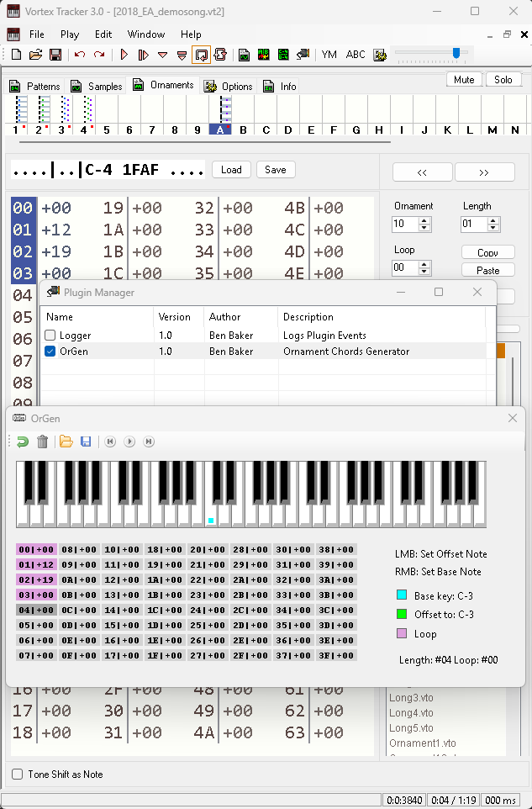Image resolution: width=532 pixels, height=809 pixels.
Task: Open ornament file via OrGen folder icon
Action: coord(66,442)
